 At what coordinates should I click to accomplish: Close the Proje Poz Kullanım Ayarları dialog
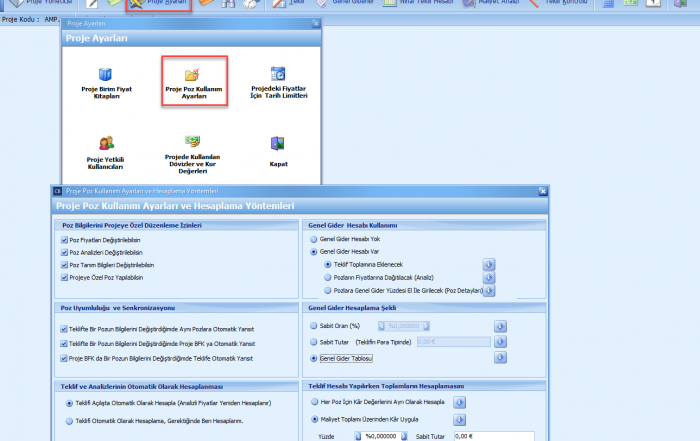click(542, 190)
